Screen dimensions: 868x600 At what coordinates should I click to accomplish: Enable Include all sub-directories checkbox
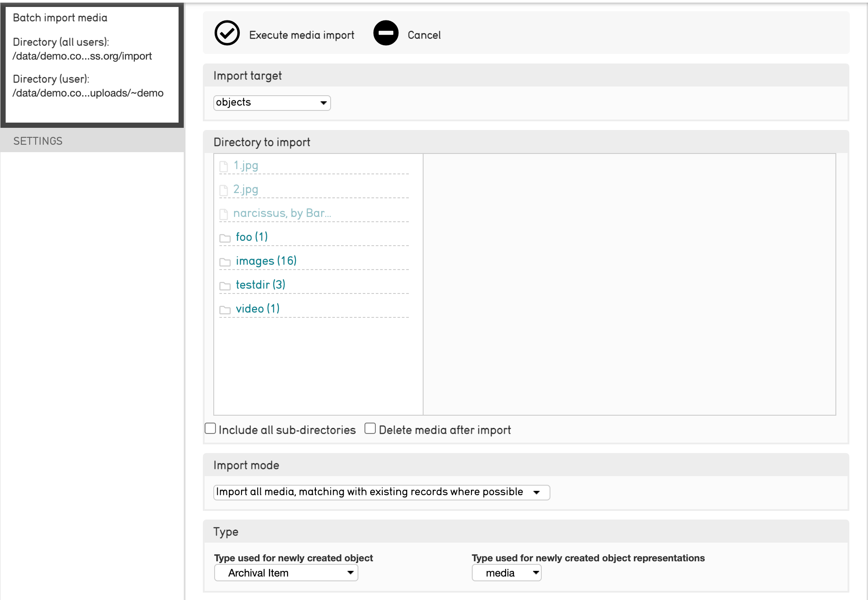click(x=210, y=429)
